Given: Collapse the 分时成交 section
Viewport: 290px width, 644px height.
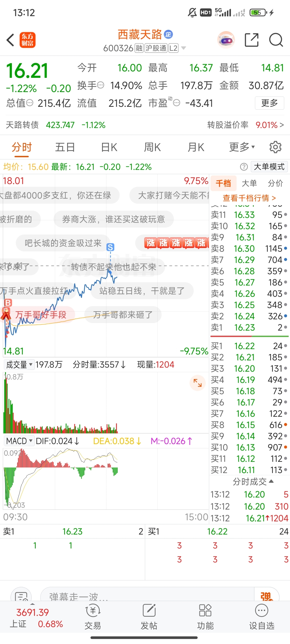Looking at the screenshot, I should (253, 482).
